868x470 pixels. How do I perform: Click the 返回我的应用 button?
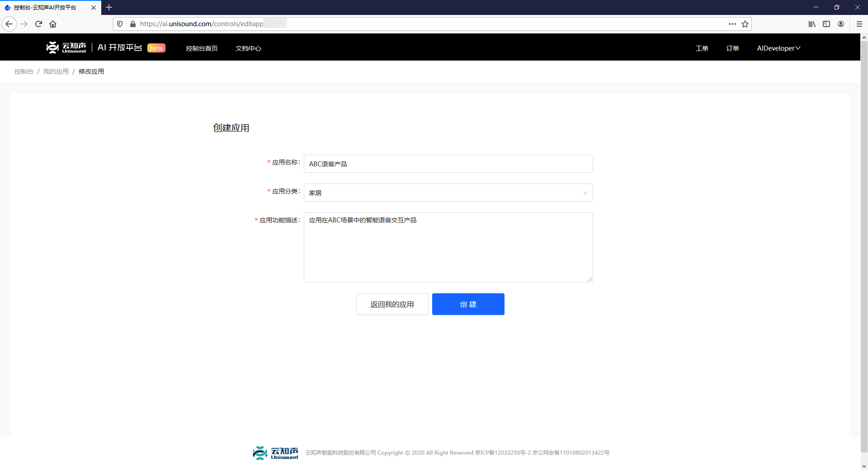(392, 304)
